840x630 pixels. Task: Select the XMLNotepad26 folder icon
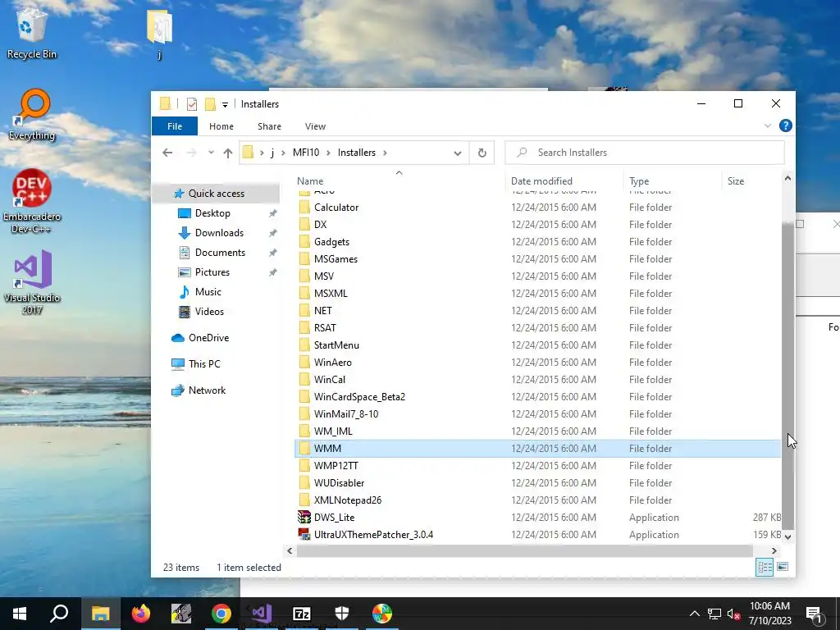click(x=304, y=500)
